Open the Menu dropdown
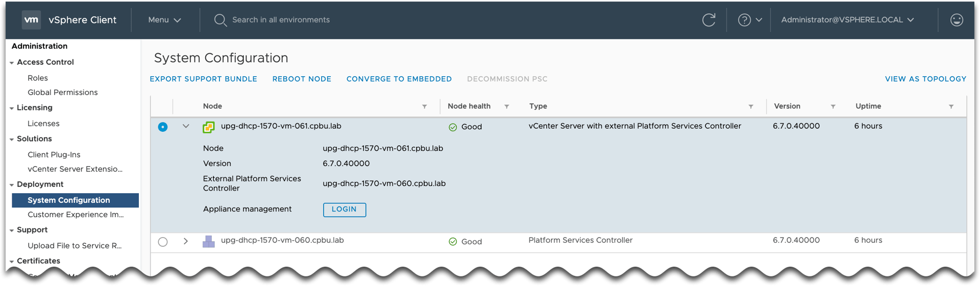This screenshot has height=305, width=980. [164, 20]
